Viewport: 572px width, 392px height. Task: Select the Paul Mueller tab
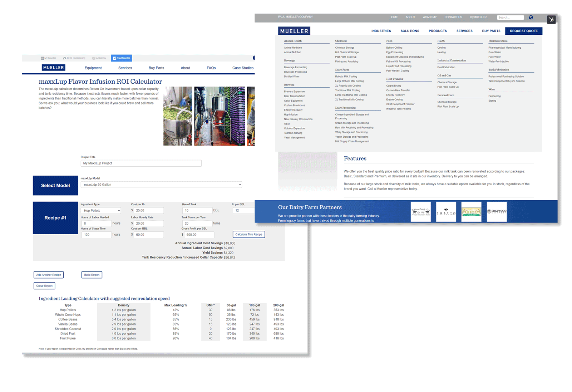(x=122, y=58)
